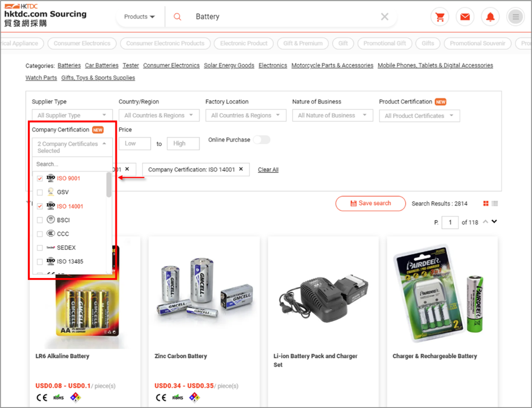Open the hamburger menu icon
Viewport: 532px width, 408px height.
click(515, 17)
